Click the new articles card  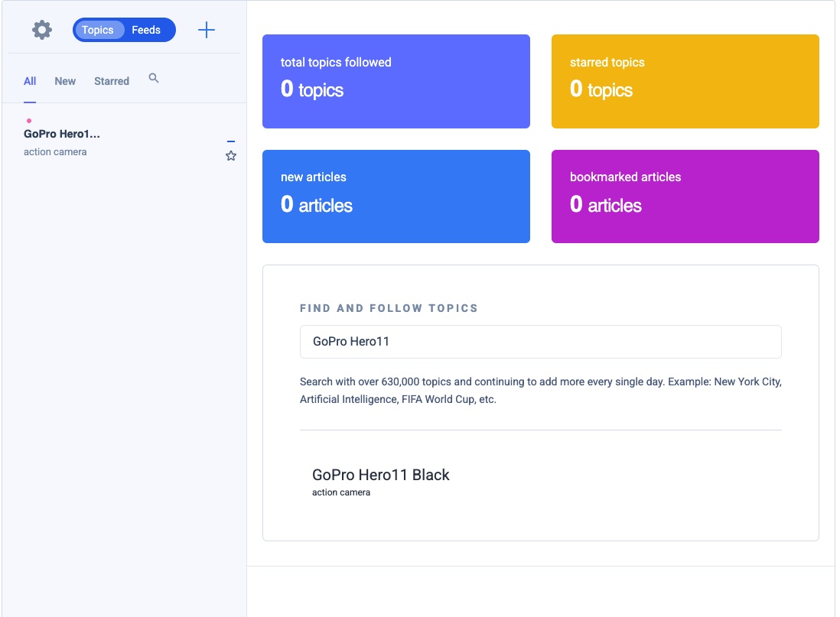click(396, 196)
